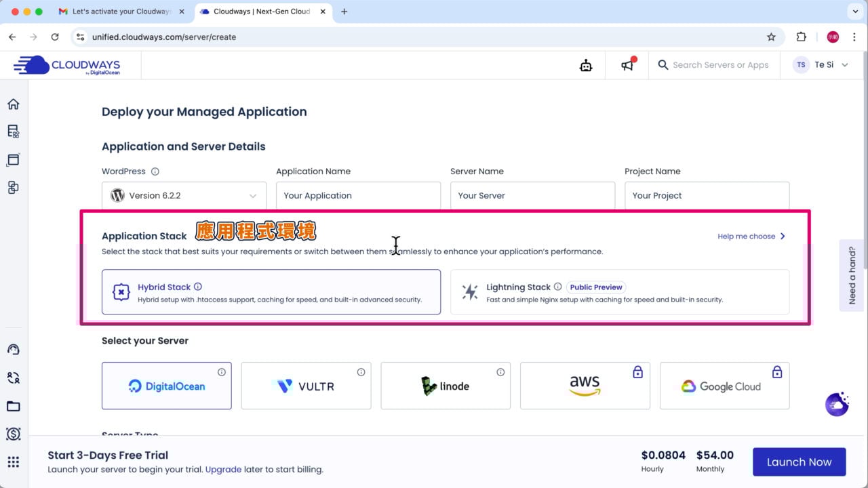Choose Vultr as the server provider
The height and width of the screenshot is (488, 868).
coord(306,386)
